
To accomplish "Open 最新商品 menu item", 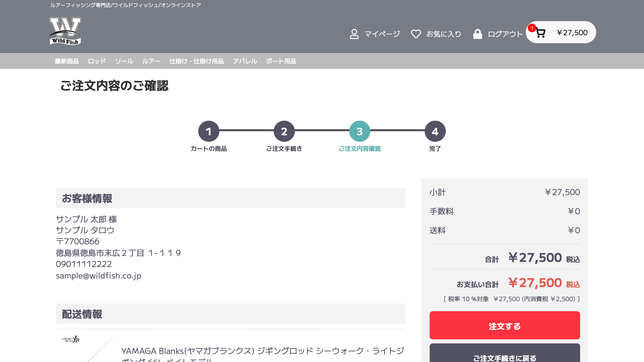I will click(67, 61).
